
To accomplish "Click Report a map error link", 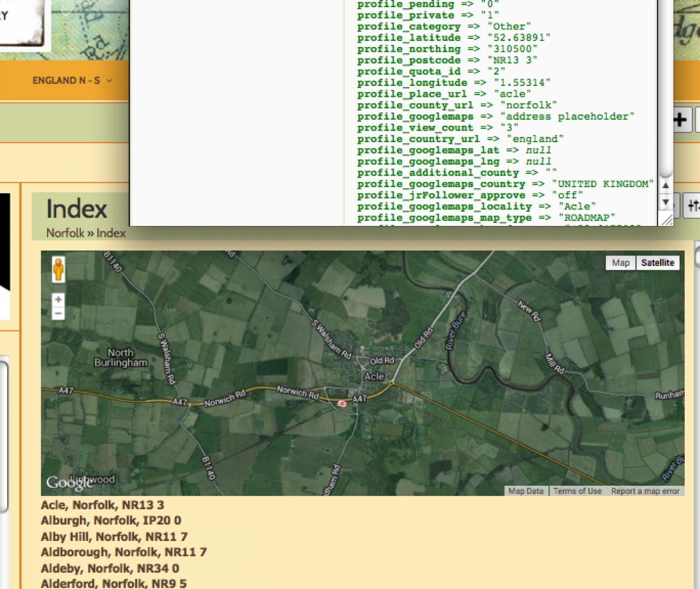I will point(645,491).
